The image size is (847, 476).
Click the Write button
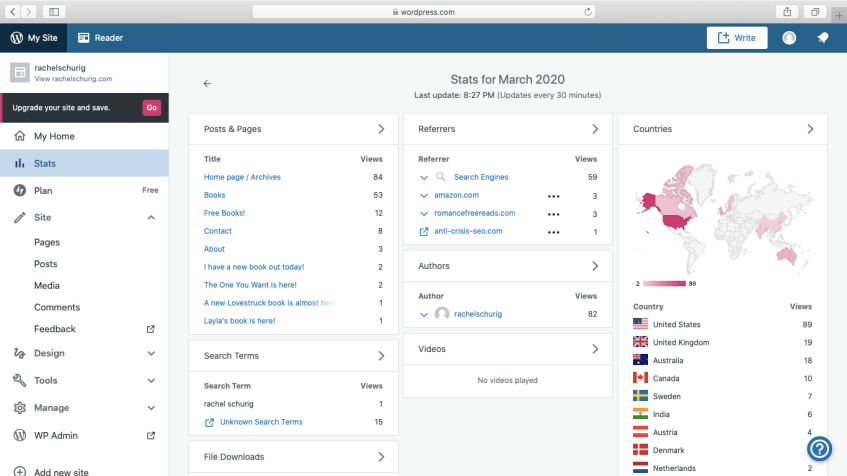tap(737, 38)
